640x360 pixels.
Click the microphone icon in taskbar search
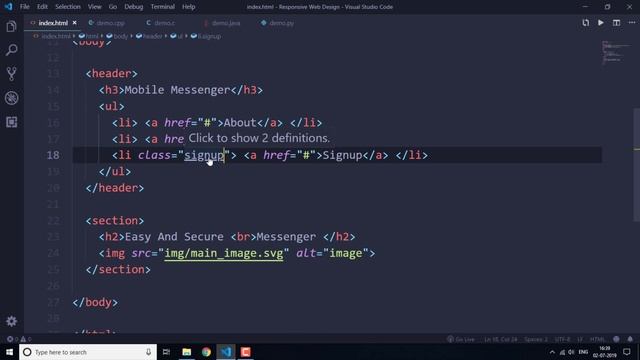(x=148, y=352)
